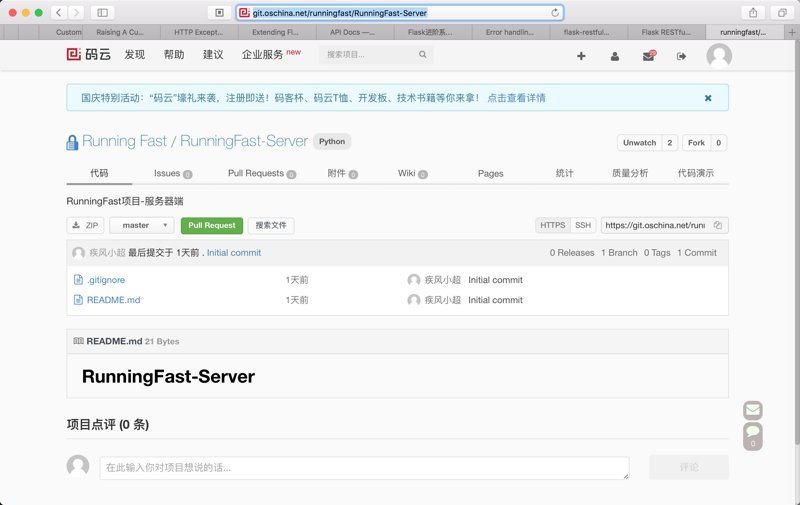800x505 pixels.
Task: Open the floating mail feedback icon
Action: point(753,410)
